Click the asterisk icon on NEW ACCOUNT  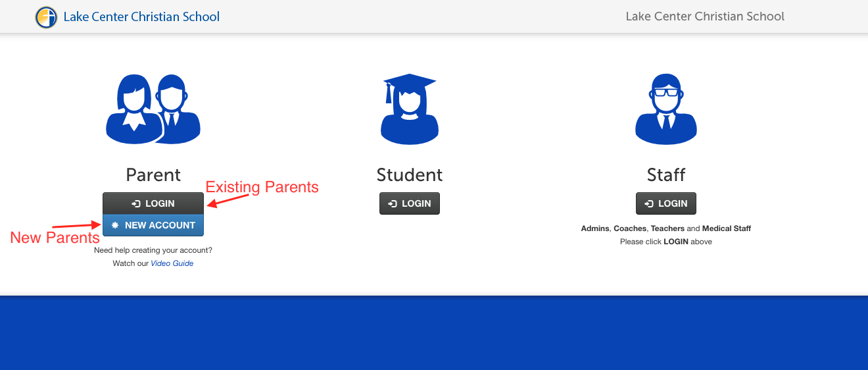coord(115,225)
